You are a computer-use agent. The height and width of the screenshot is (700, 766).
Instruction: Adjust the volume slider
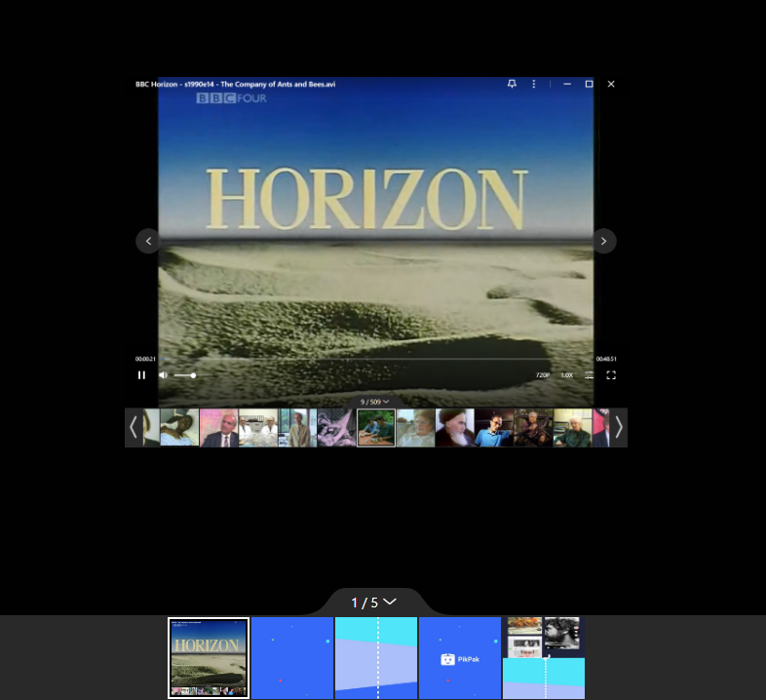point(185,375)
